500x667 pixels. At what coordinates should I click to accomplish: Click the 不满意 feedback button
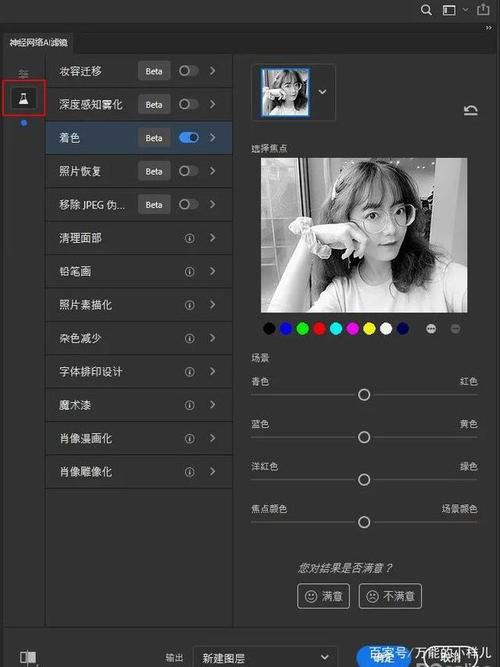390,596
